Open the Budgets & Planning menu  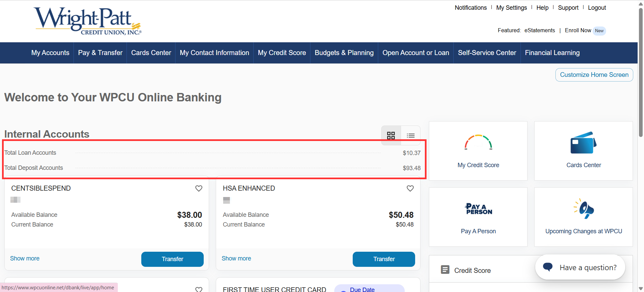tap(344, 53)
